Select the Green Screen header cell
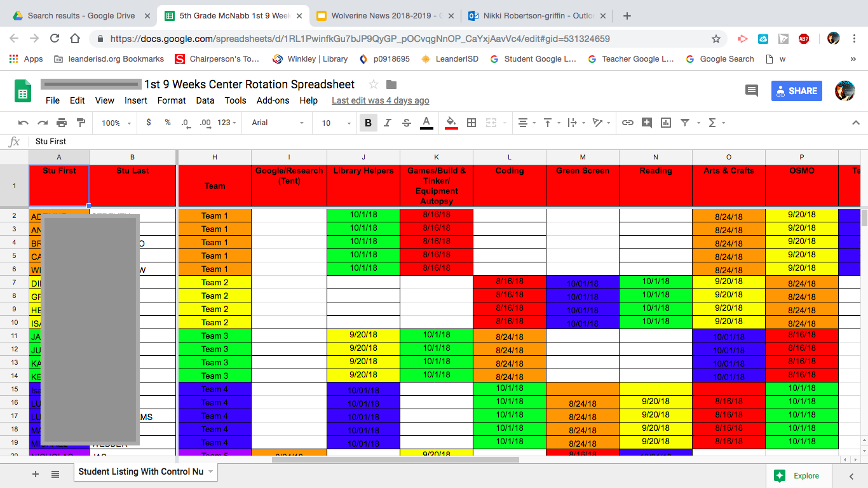 click(x=583, y=186)
